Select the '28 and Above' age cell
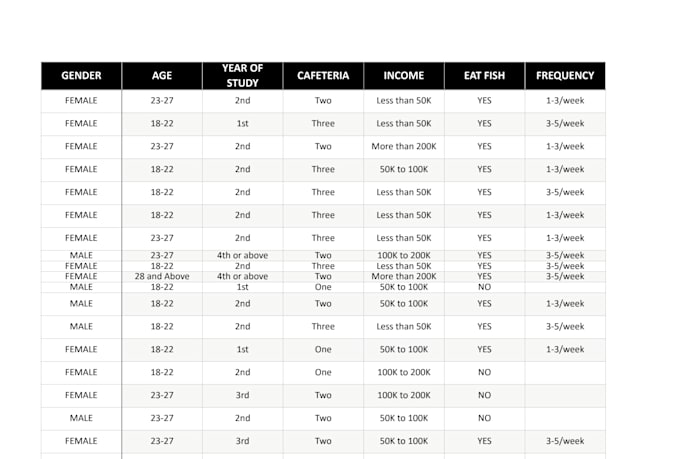 162,276
